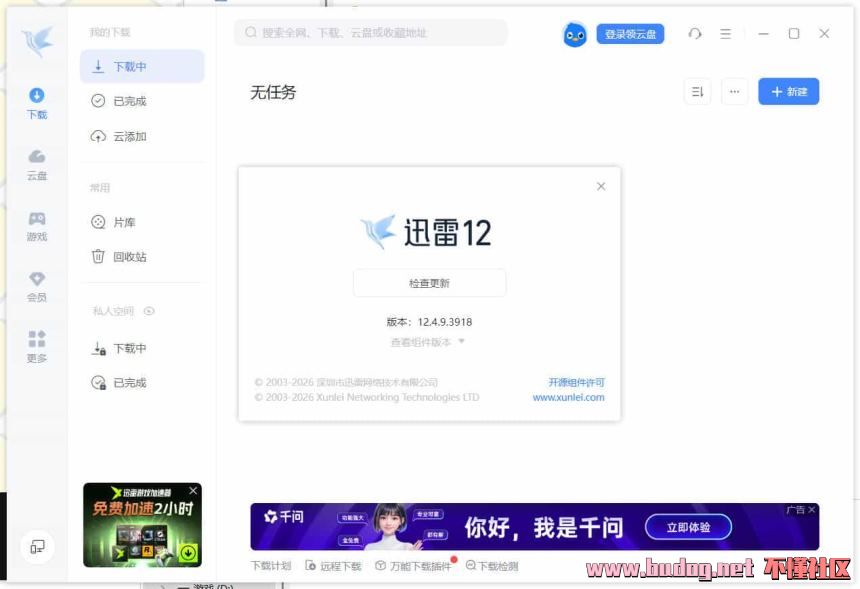Open 回收站 in the left panel

click(x=129, y=257)
